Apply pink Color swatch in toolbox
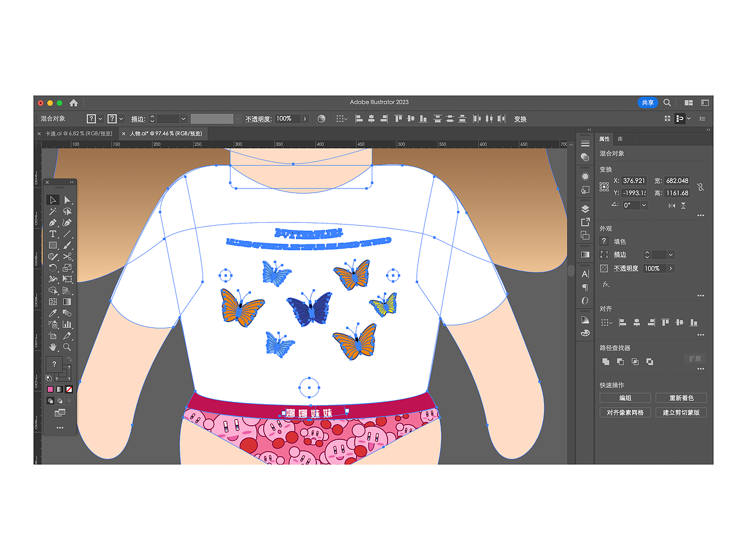 pos(50,389)
